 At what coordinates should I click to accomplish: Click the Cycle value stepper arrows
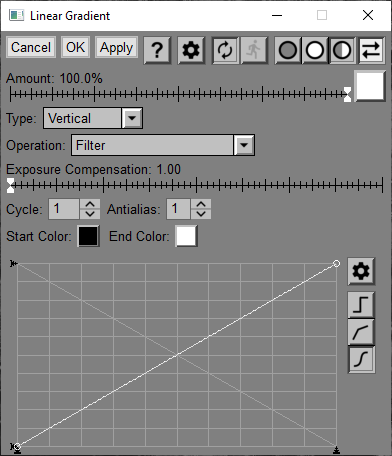coord(90,209)
